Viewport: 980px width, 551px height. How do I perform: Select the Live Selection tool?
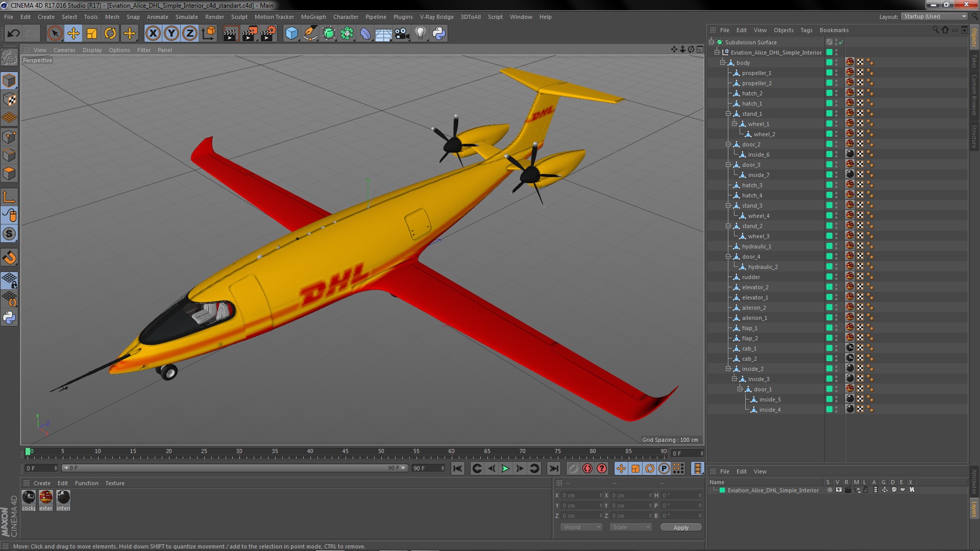55,34
